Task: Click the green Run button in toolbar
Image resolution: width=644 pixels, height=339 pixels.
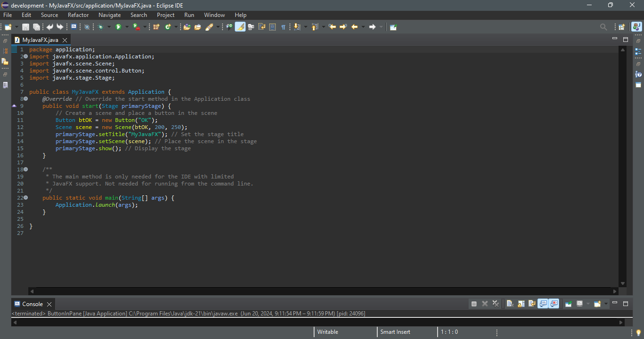Action: [118, 27]
